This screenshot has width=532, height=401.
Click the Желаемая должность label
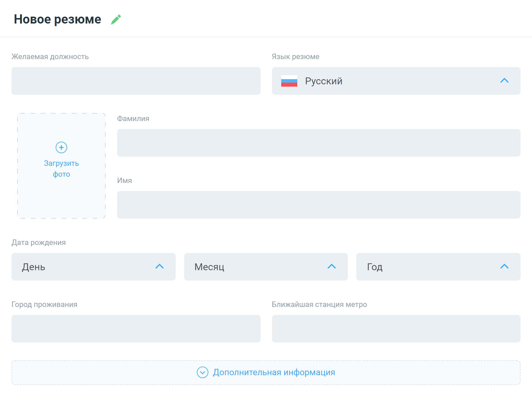50,57
